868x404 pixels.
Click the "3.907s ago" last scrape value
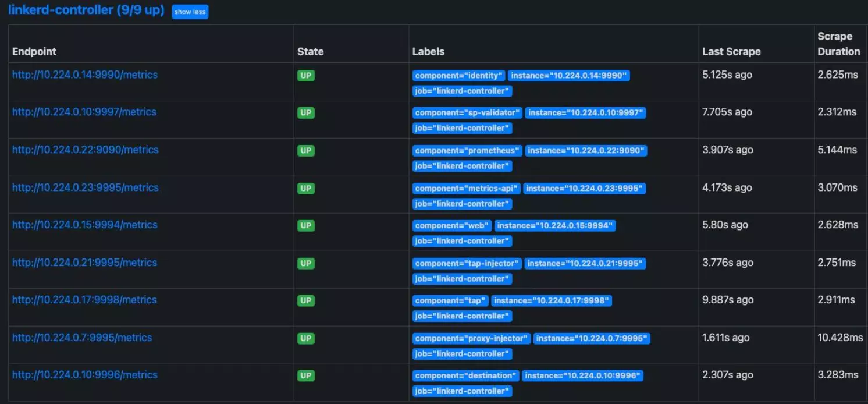(727, 150)
